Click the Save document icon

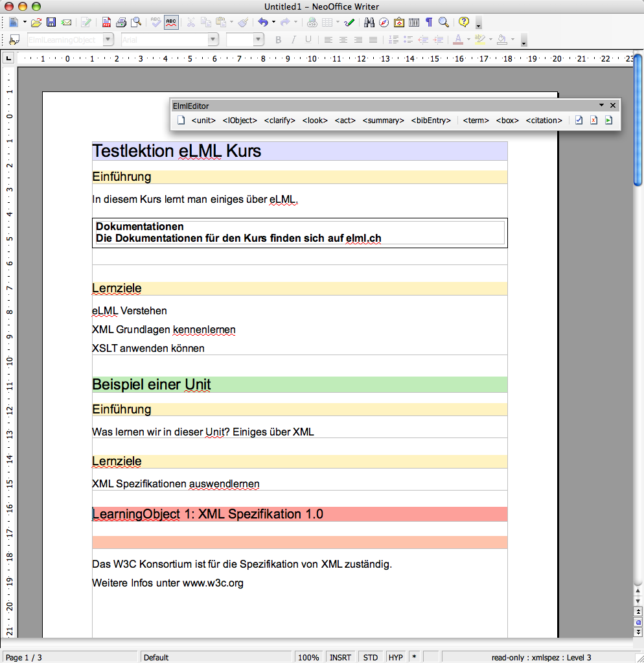tap(51, 23)
